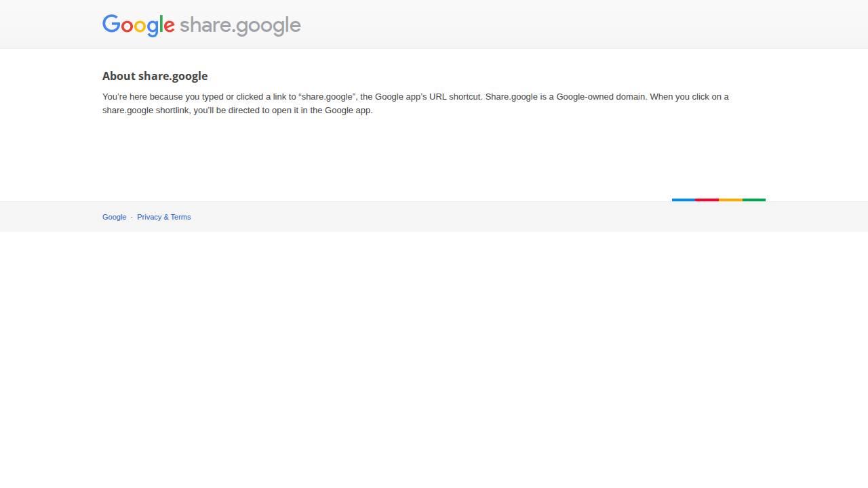Click the green segment of the color bar
The width and height of the screenshot is (868, 488).
(754, 200)
